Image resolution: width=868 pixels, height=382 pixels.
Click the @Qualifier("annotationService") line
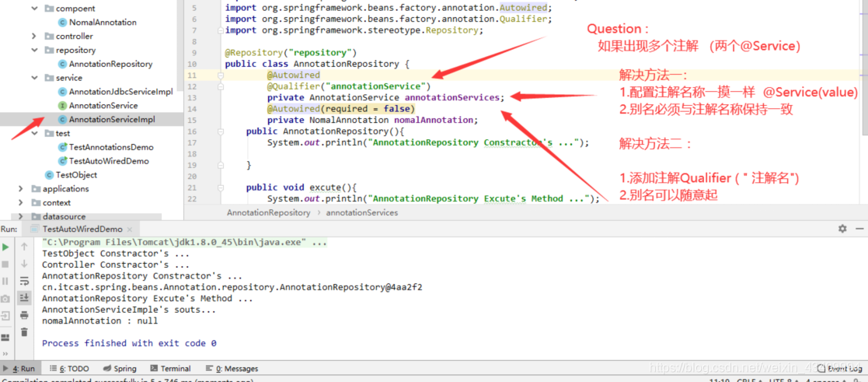pos(349,86)
